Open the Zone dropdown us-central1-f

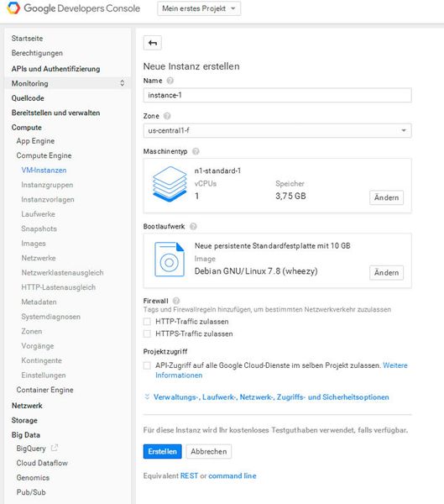tap(277, 130)
